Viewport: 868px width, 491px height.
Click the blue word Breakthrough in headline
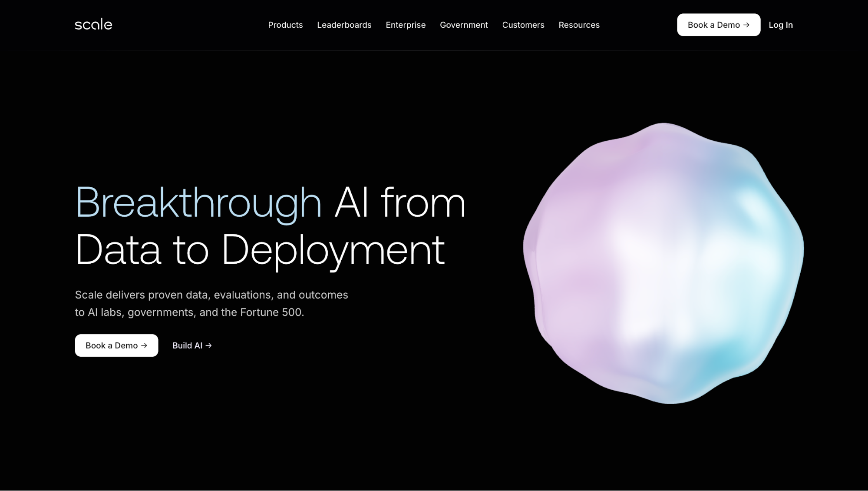pos(198,202)
